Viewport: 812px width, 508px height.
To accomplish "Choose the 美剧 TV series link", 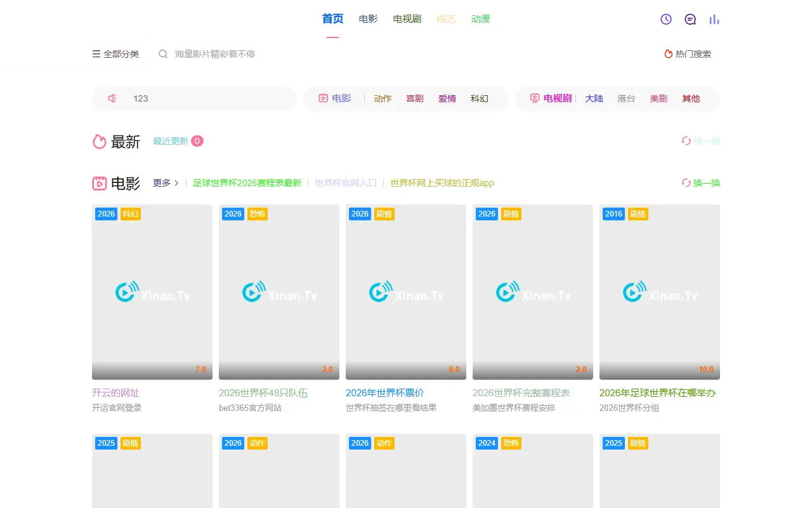I will 658,98.
